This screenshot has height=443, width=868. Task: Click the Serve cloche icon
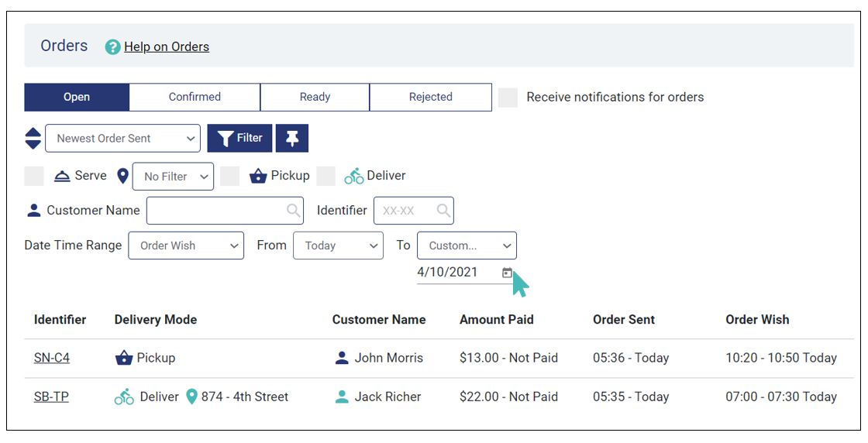(62, 176)
